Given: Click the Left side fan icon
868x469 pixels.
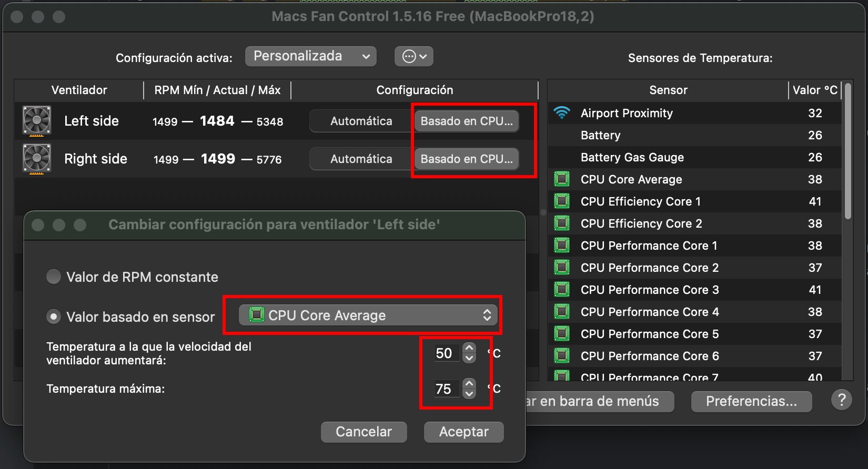Looking at the screenshot, I should click(37, 121).
